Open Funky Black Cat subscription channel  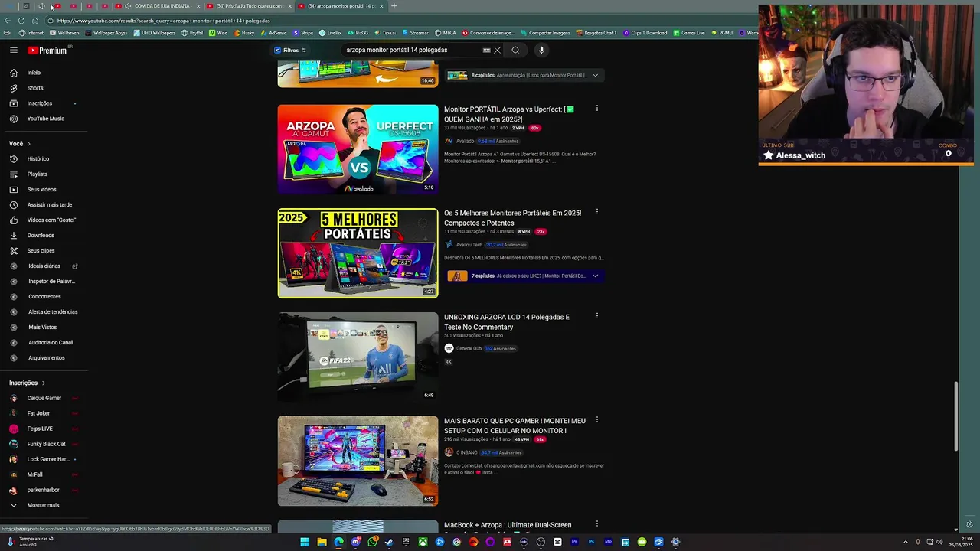pyautogui.click(x=46, y=444)
